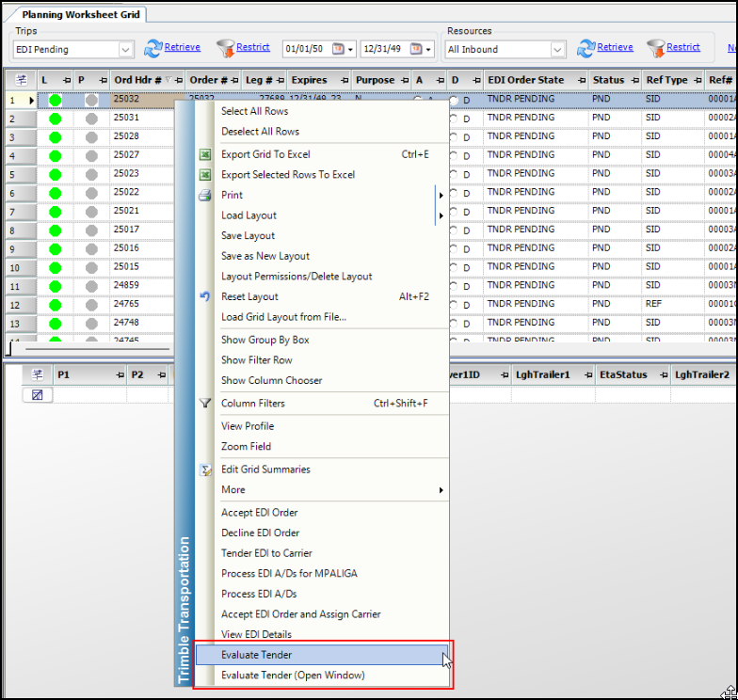Select the D radio button in row 5
This screenshot has height=700, width=738.
coord(454,175)
